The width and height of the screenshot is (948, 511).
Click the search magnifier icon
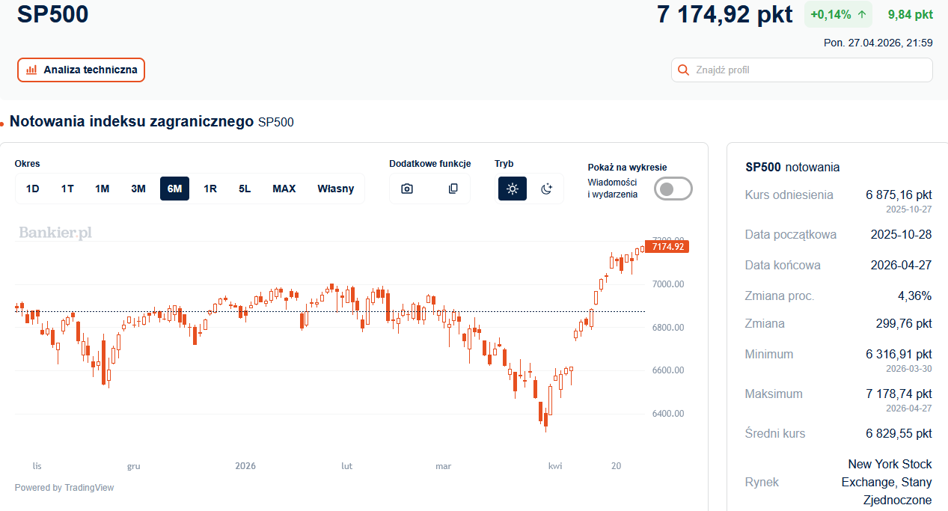pyautogui.click(x=683, y=70)
